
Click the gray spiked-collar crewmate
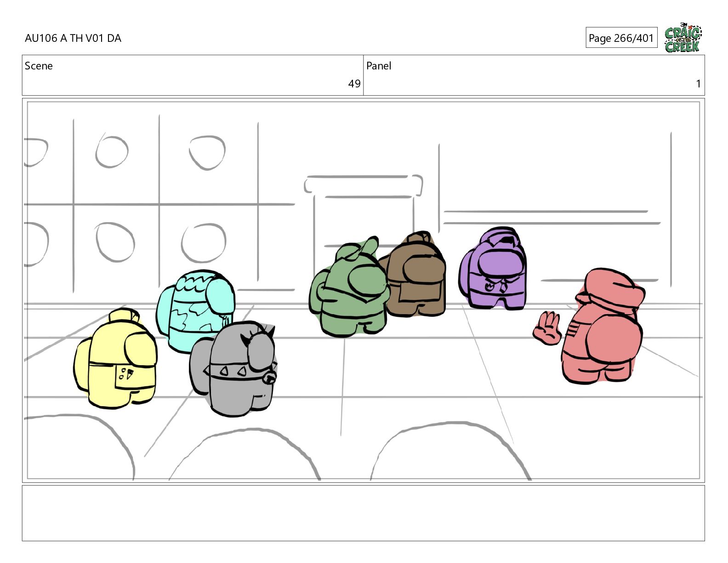233,369
